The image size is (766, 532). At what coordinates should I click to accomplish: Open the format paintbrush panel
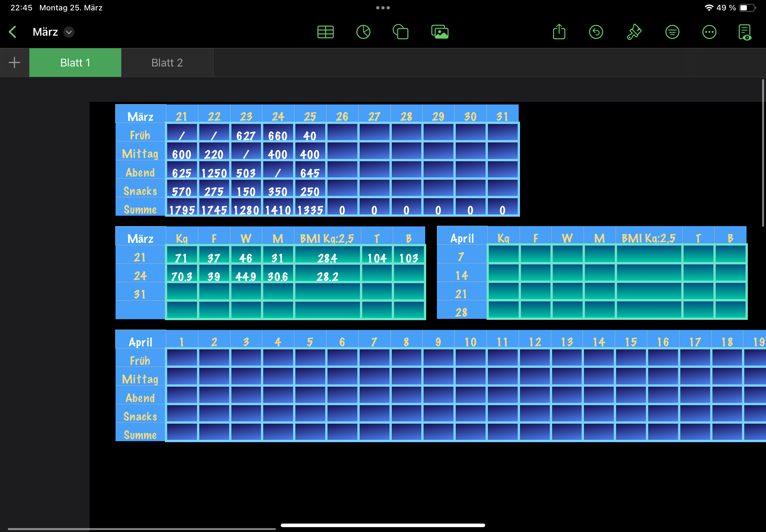click(x=634, y=32)
